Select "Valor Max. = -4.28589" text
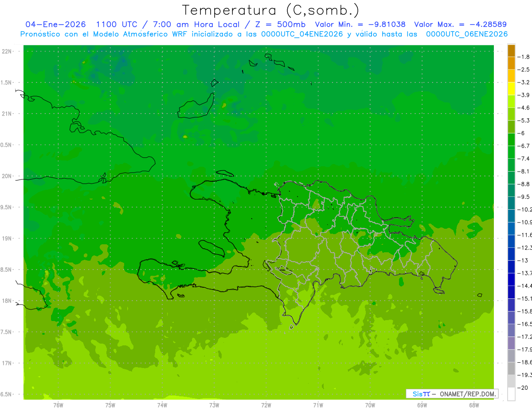Viewport: 532px width, 411px height. [460, 24]
